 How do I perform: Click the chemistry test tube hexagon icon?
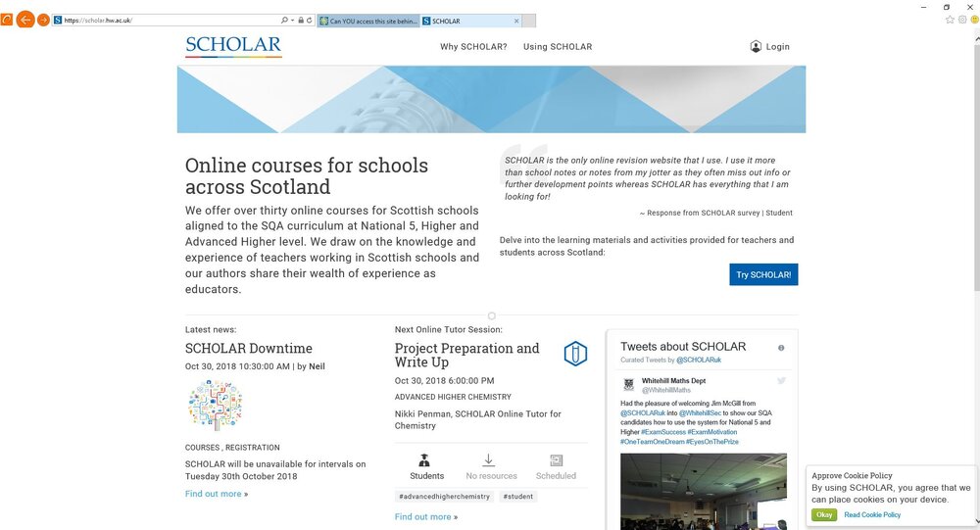575,353
